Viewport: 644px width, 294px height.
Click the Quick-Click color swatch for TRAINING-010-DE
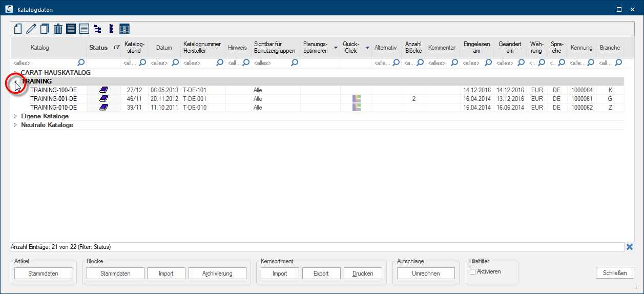pos(356,108)
